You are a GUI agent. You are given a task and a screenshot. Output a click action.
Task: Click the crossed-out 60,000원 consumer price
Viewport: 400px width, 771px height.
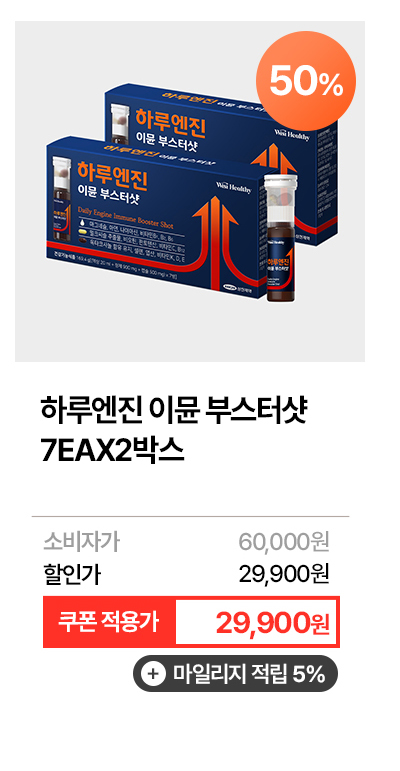tap(284, 542)
